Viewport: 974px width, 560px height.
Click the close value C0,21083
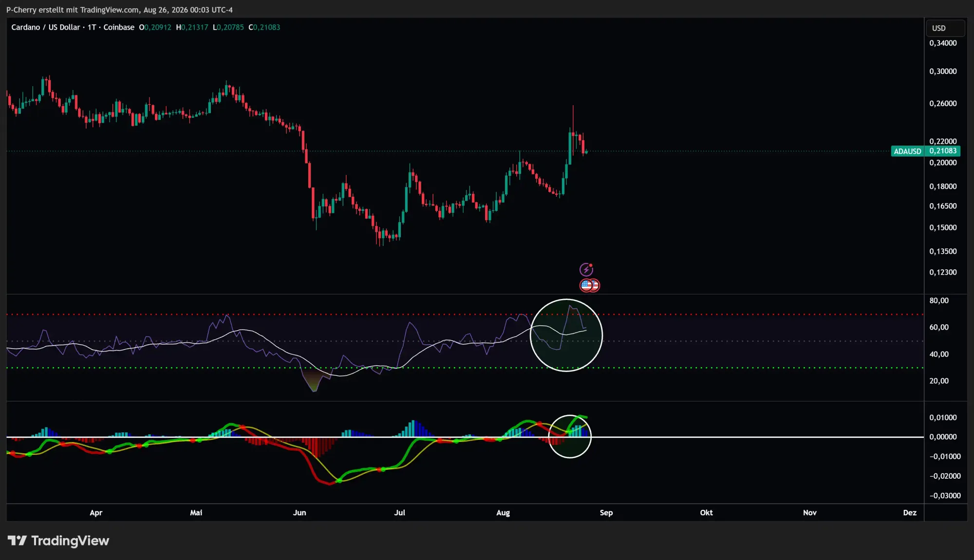coord(264,27)
